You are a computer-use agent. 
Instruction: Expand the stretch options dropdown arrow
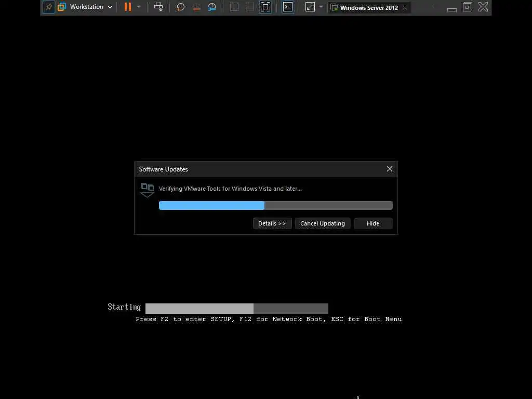click(321, 7)
